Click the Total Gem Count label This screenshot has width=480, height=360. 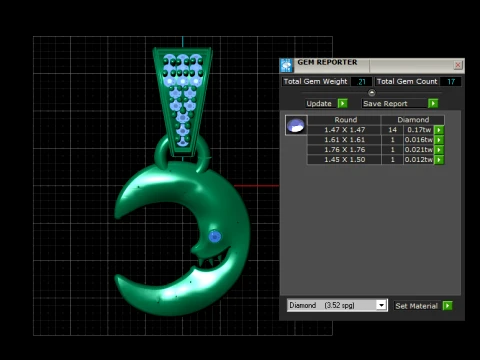(407, 82)
